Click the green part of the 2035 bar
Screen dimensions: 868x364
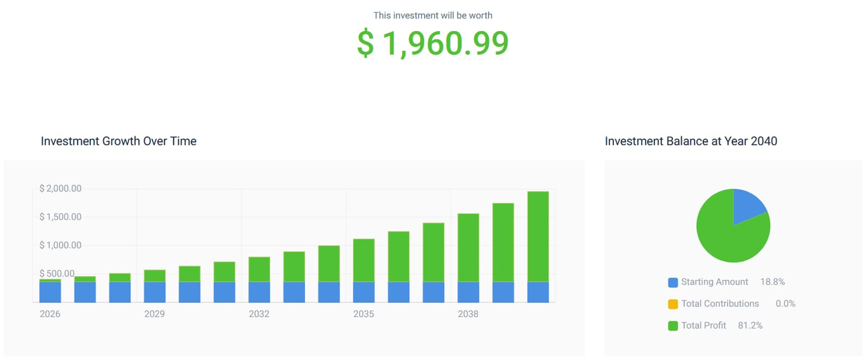(x=363, y=260)
